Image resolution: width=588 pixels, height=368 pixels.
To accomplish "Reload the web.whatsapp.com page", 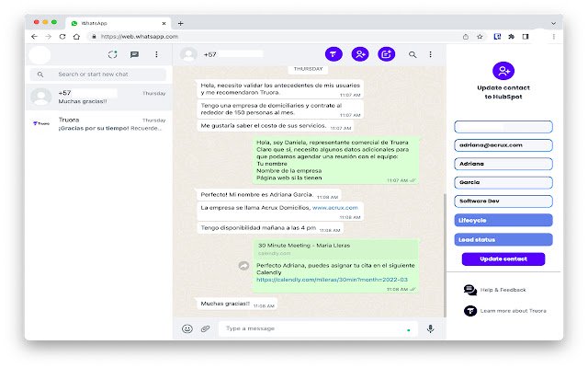I will pyautogui.click(x=62, y=37).
